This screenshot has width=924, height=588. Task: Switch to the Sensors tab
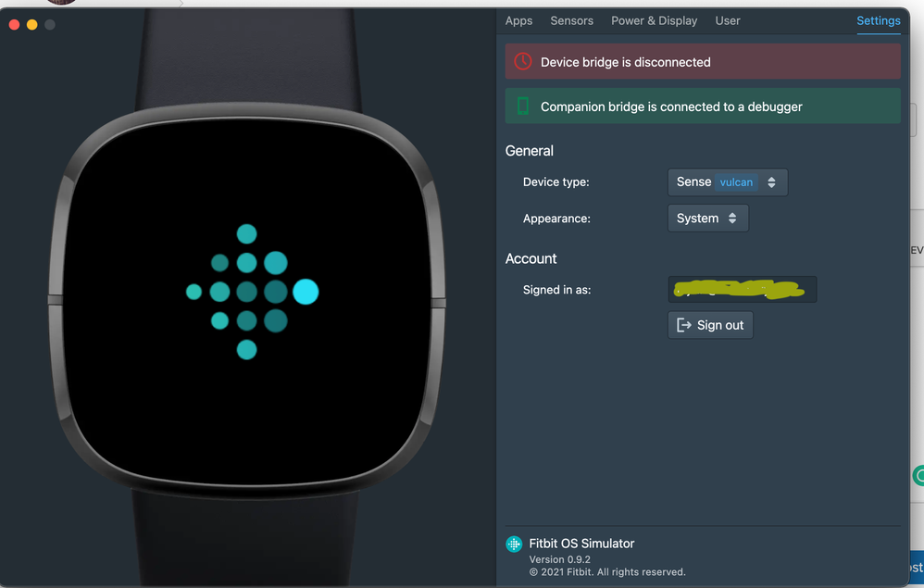[571, 20]
